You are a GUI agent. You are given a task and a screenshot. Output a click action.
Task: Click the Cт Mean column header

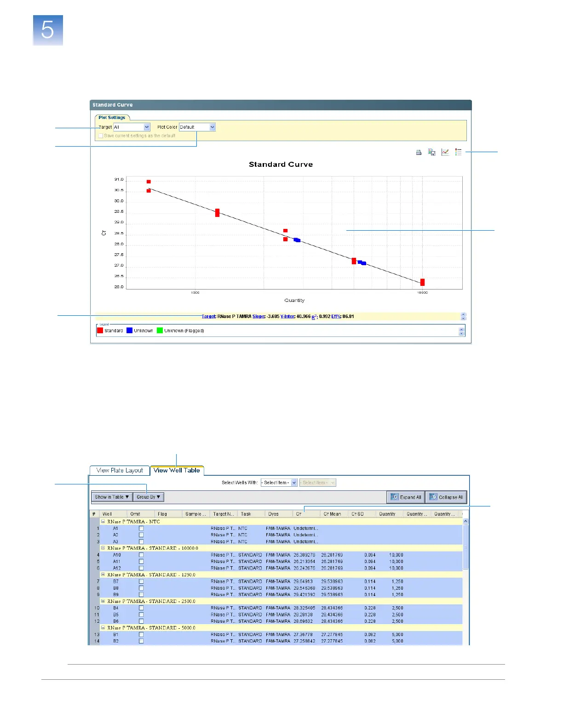click(332, 514)
